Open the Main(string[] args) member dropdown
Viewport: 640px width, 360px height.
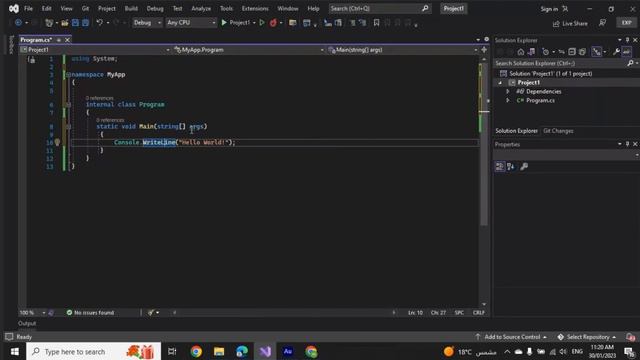point(402,50)
